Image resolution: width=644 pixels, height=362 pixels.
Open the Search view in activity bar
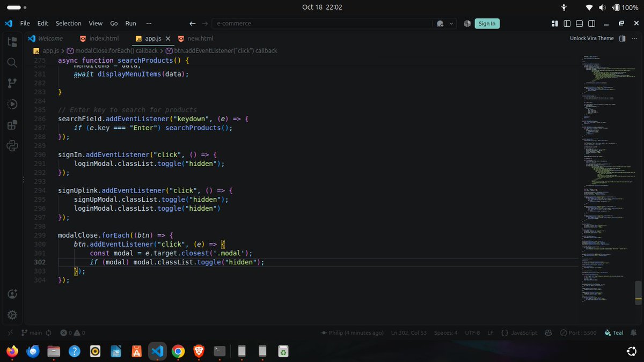click(x=12, y=63)
